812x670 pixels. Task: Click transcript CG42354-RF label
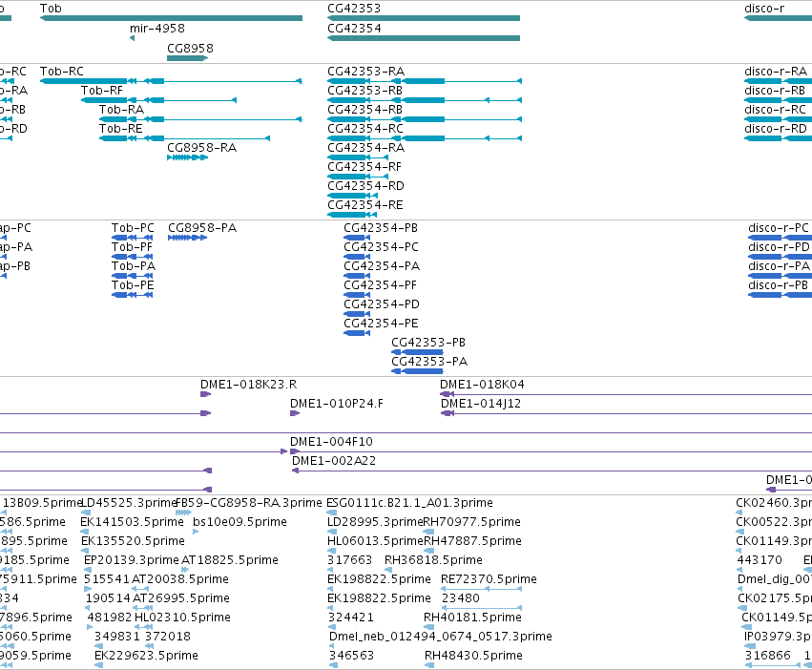click(364, 167)
